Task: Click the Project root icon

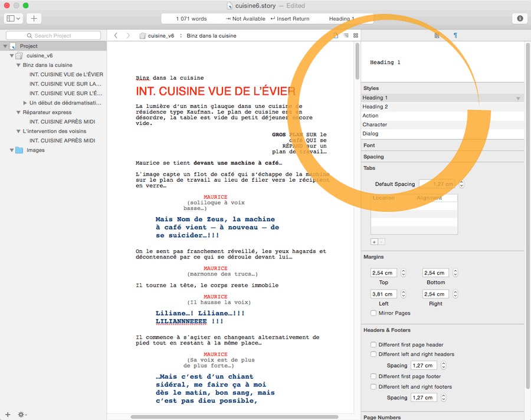Action: click(x=12, y=46)
